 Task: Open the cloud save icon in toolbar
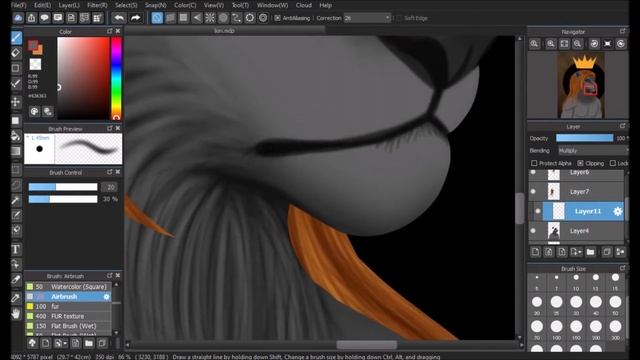click(x=18, y=18)
